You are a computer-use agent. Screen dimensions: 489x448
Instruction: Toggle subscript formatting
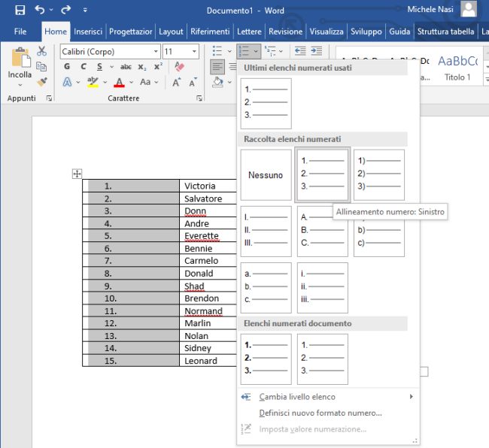coord(142,67)
